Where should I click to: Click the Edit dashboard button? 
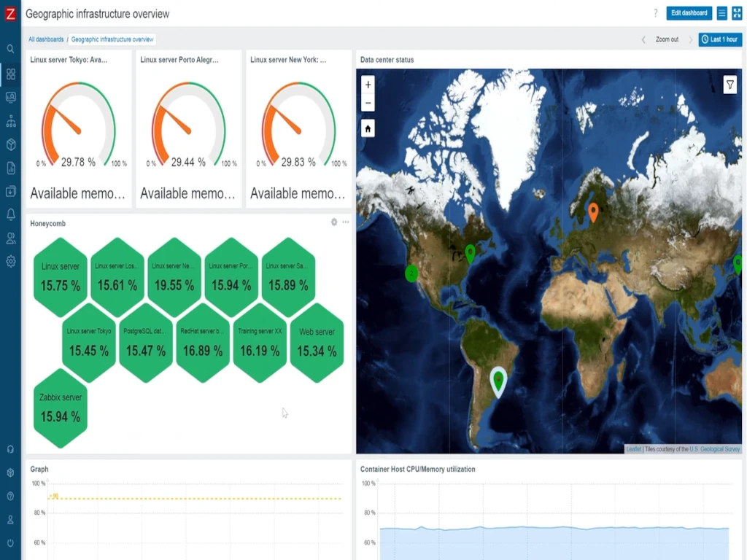click(x=689, y=13)
